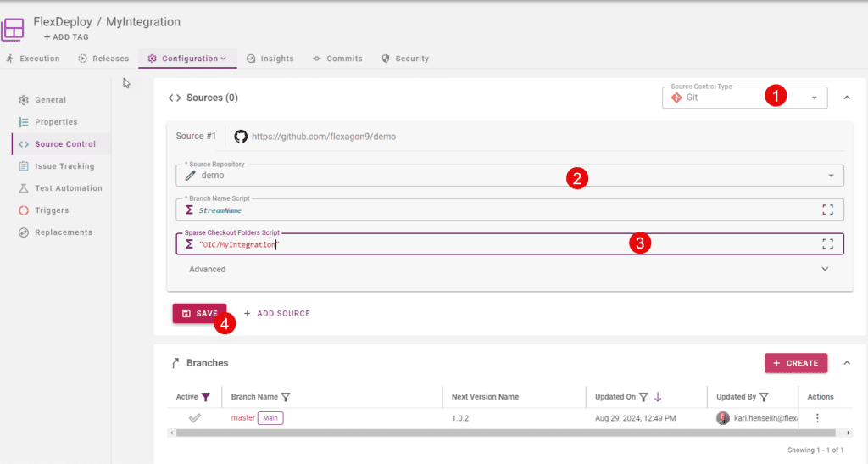Open Triggers settings
Screen dimensions: 868x464
52,210
